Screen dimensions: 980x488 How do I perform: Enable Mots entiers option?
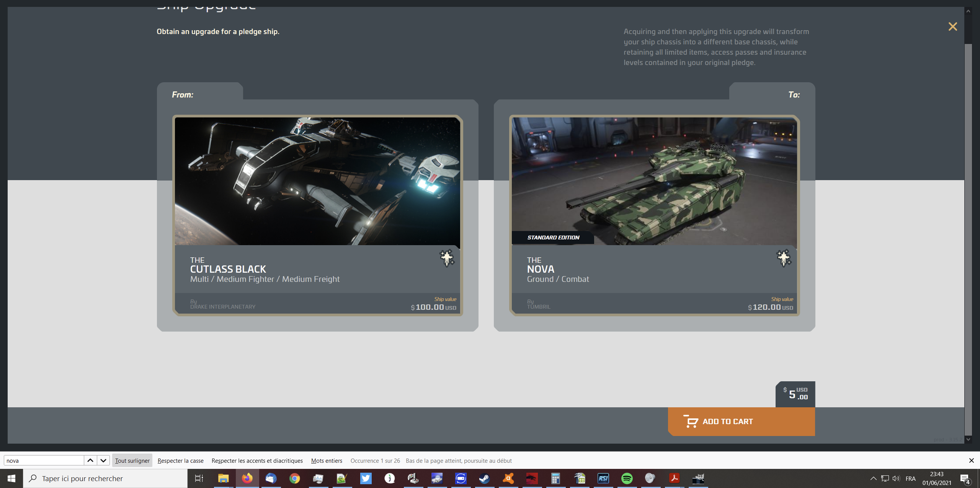pos(327,460)
